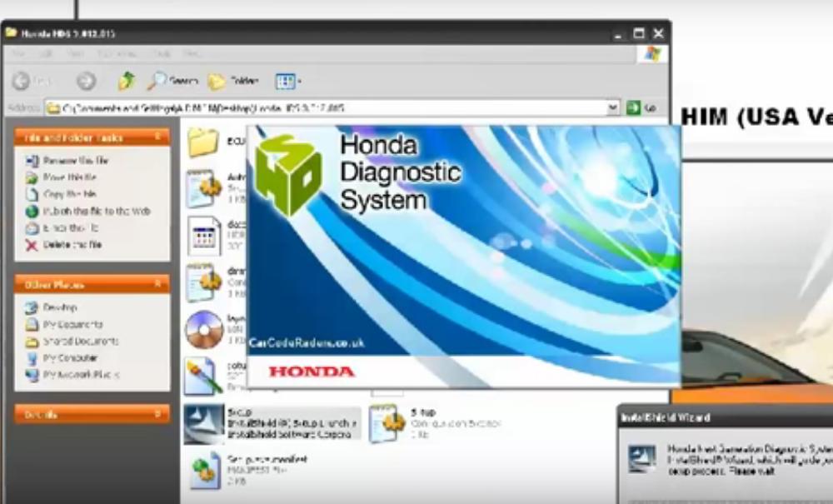Toggle the Folders pane
The height and width of the screenshot is (504, 833).
tap(233, 81)
